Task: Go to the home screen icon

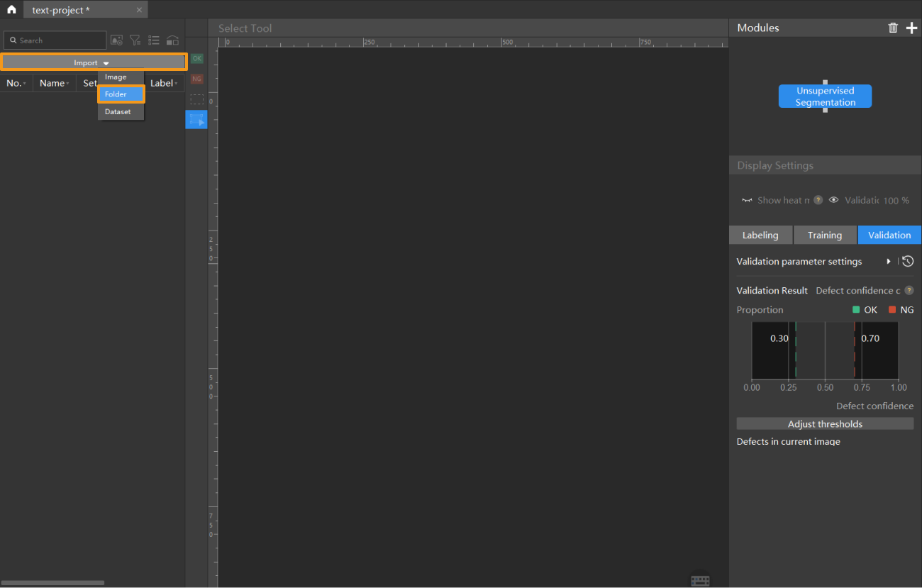Action: coord(11,10)
